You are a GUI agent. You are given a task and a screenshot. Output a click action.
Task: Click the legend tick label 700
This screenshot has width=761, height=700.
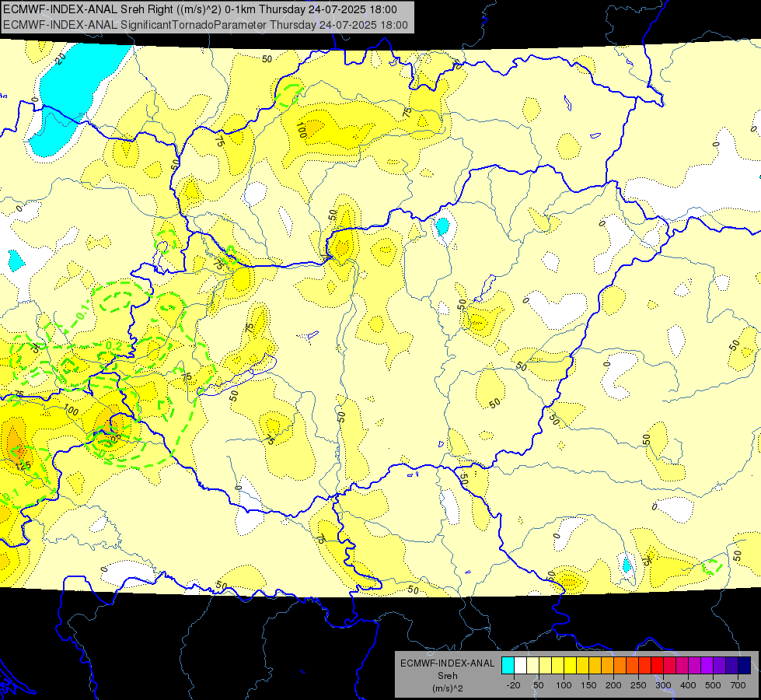[x=738, y=685]
